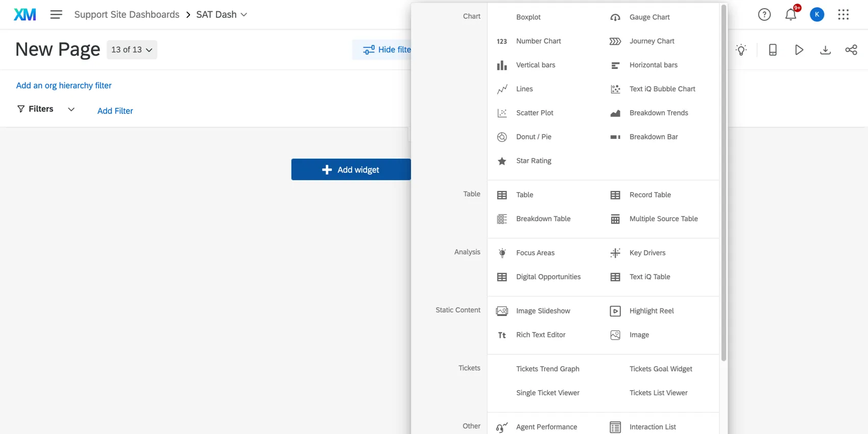Open the hamburger navigation menu
The width and height of the screenshot is (868, 434).
pyautogui.click(x=56, y=15)
